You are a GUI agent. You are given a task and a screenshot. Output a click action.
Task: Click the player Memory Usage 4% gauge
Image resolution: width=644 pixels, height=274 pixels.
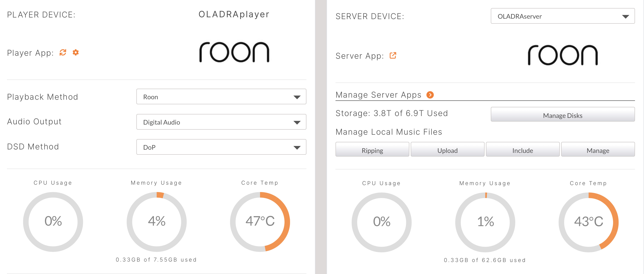pyautogui.click(x=156, y=221)
